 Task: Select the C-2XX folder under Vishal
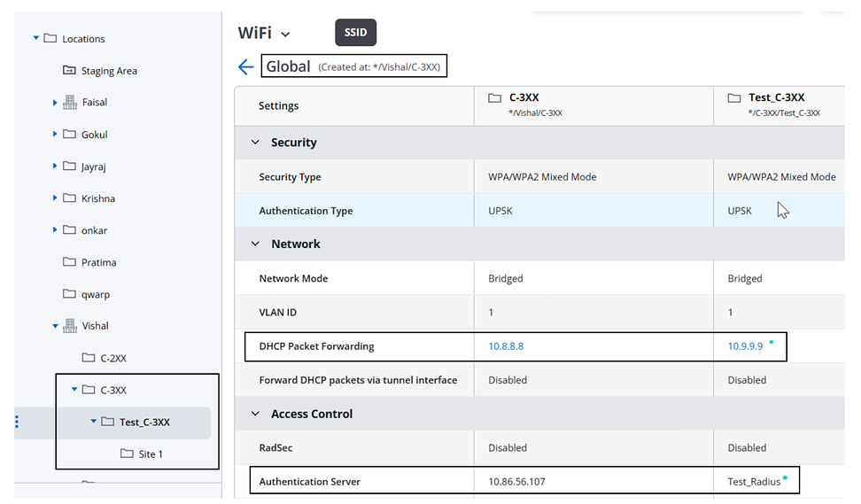[x=112, y=358]
